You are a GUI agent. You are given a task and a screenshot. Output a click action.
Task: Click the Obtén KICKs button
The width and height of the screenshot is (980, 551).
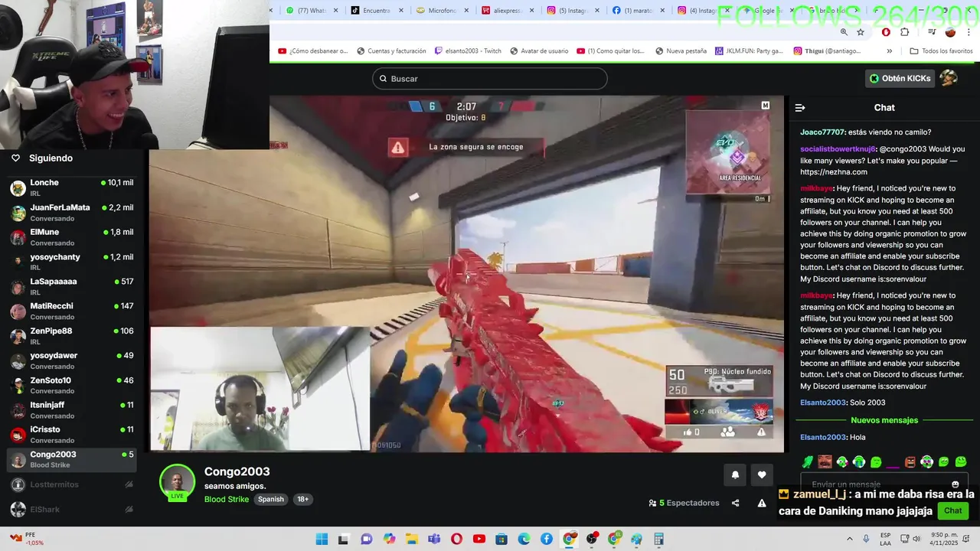click(x=900, y=78)
